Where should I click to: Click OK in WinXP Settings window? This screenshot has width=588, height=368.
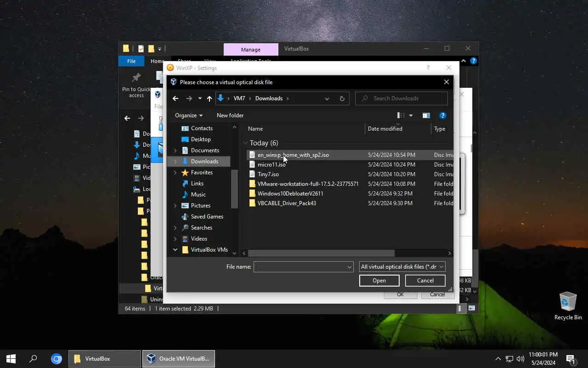coord(400,294)
